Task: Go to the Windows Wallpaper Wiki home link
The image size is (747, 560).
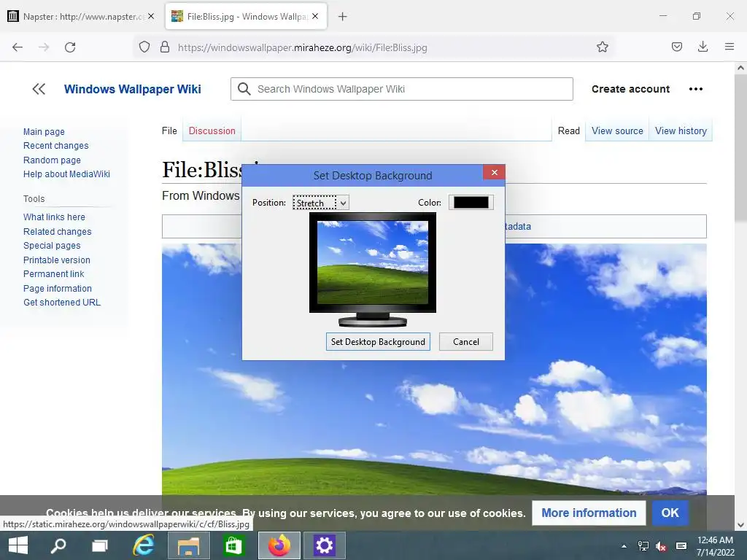Action: [x=133, y=89]
